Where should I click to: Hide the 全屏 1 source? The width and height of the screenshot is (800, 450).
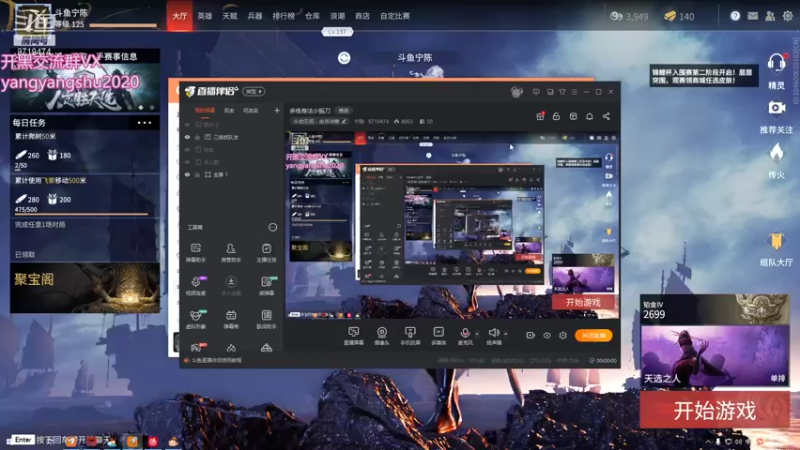coord(187,174)
